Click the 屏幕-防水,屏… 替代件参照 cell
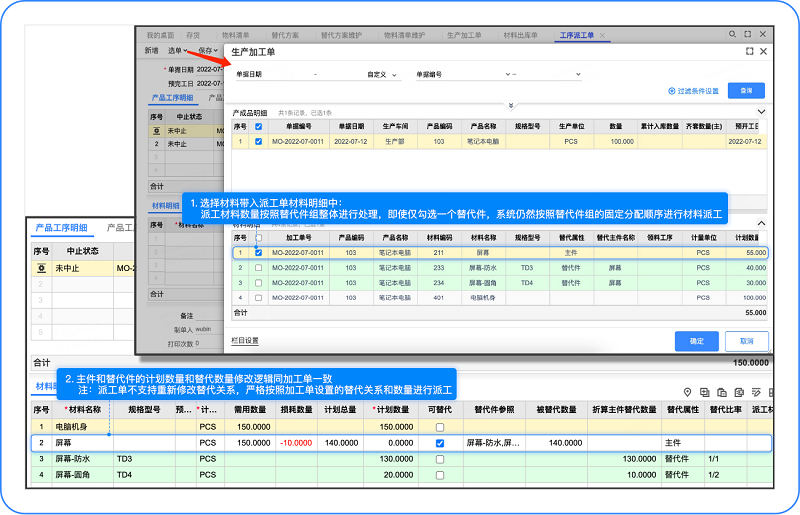Screen dimensions: 800x515 pos(493,443)
